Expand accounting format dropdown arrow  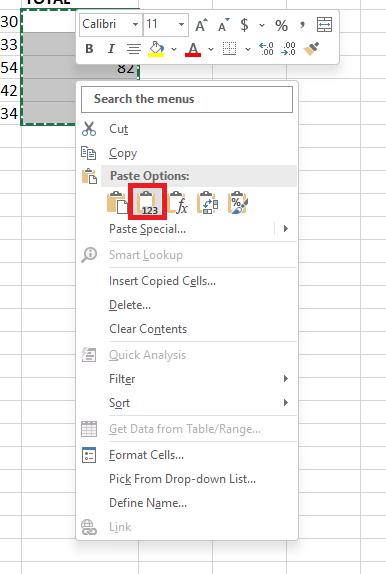pyautogui.click(x=262, y=25)
